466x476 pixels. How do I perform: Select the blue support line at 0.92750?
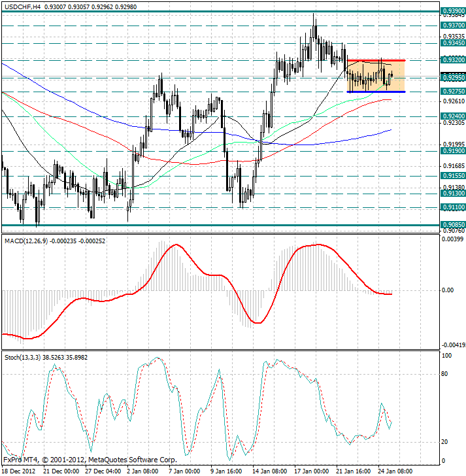(376, 92)
